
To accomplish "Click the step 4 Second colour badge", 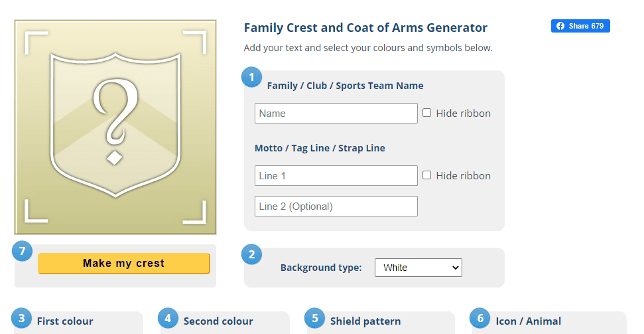I will [168, 318].
